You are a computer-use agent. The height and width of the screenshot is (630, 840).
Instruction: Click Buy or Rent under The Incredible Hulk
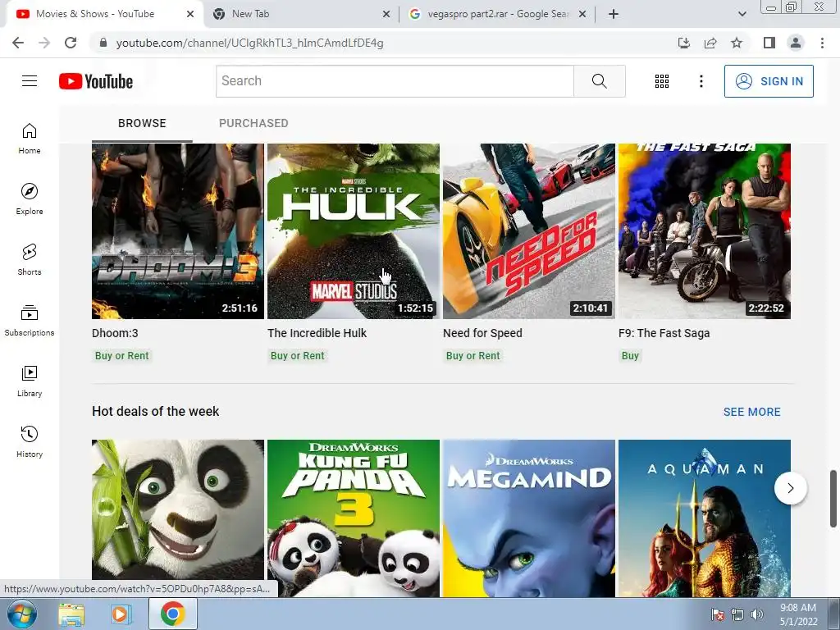297,356
